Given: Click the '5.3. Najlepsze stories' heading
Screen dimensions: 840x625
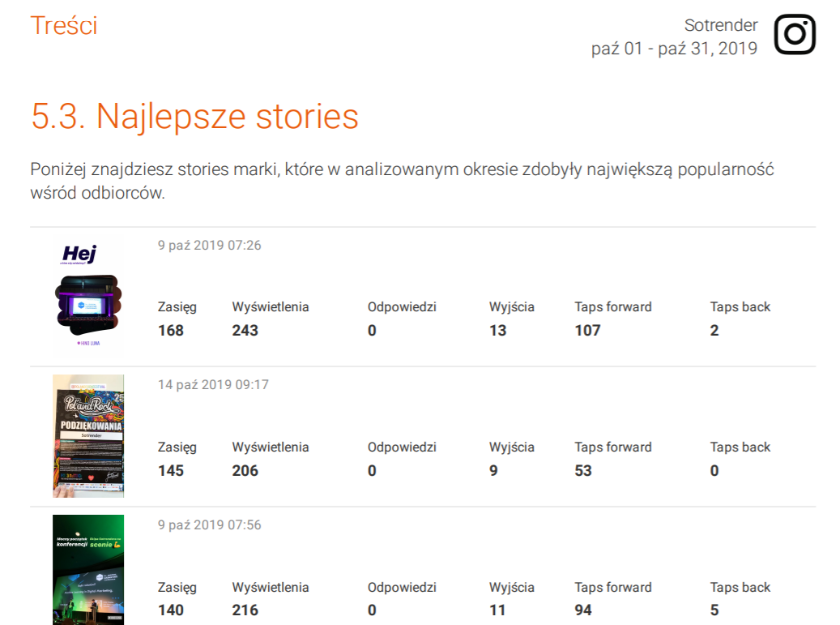Looking at the screenshot, I should (x=194, y=116).
